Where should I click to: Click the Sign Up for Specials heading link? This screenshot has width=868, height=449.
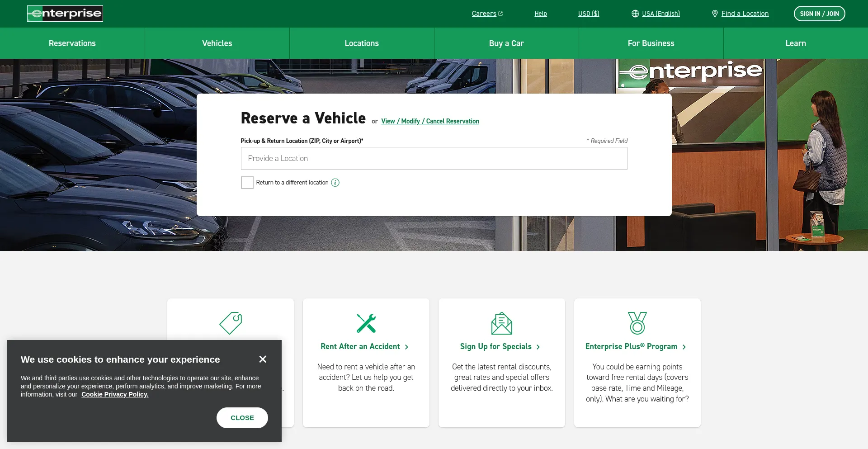[495, 346]
